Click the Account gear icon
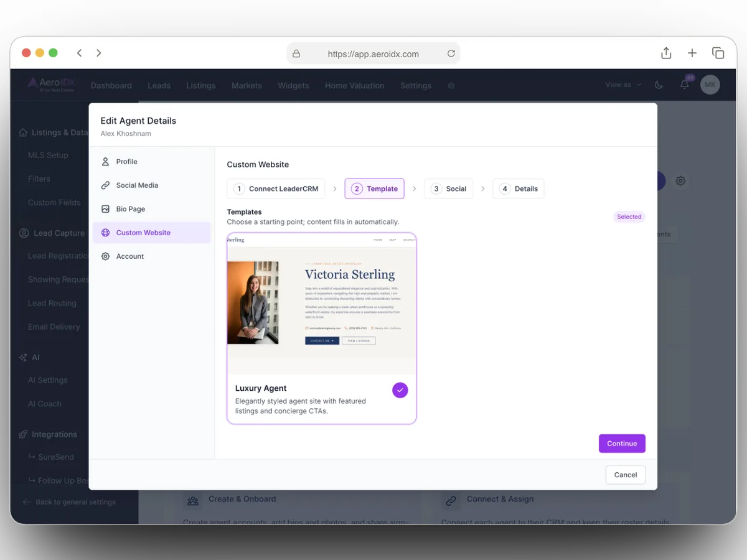 pos(105,256)
